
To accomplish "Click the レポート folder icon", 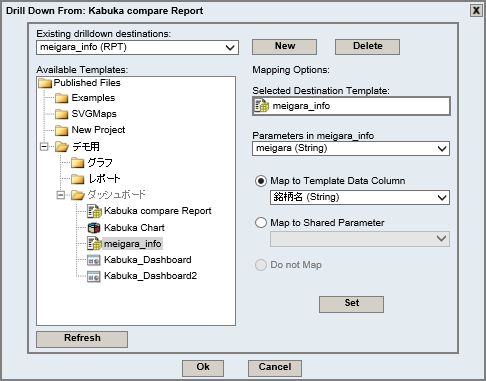I will pos(78,178).
